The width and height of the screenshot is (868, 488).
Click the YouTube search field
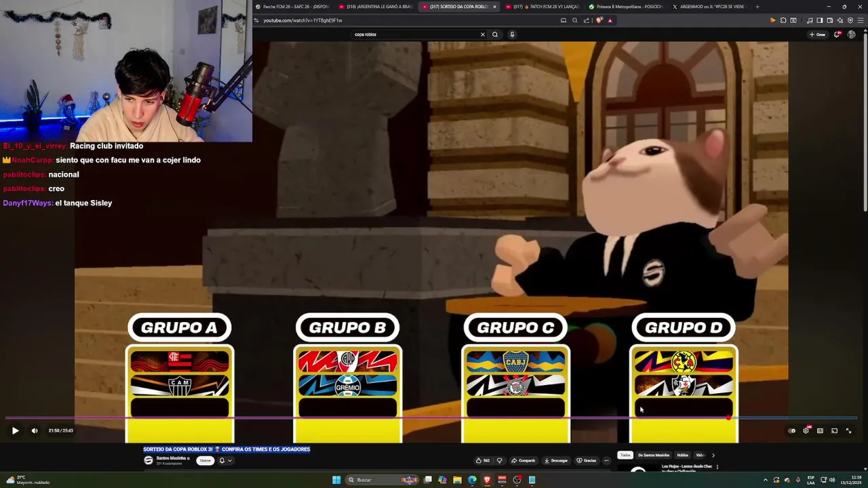tap(414, 34)
